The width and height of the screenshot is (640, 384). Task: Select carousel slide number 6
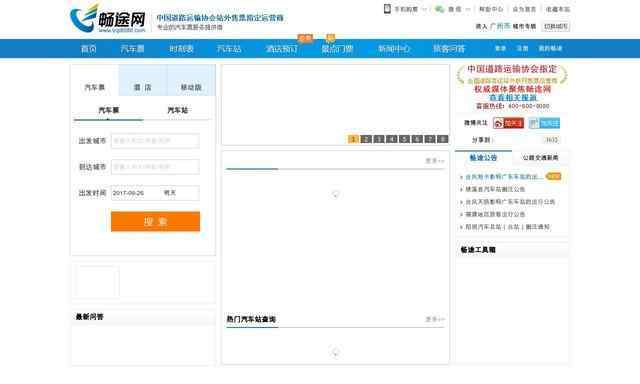(417, 139)
